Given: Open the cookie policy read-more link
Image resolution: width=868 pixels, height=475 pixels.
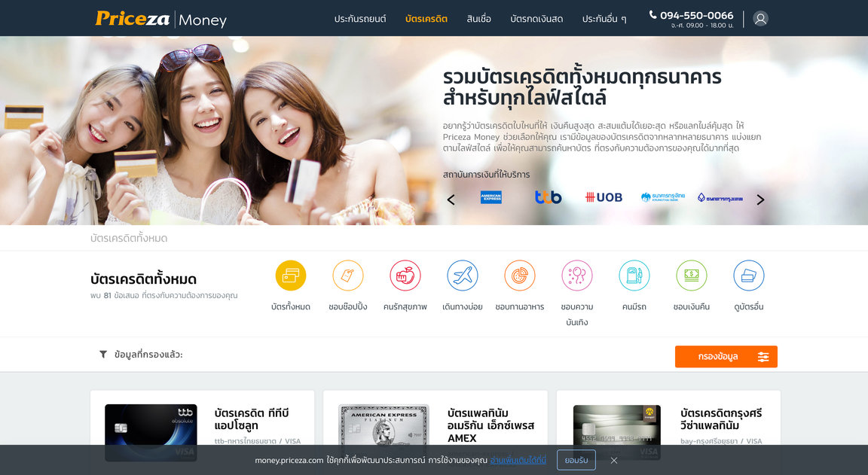Looking at the screenshot, I should pos(518,460).
